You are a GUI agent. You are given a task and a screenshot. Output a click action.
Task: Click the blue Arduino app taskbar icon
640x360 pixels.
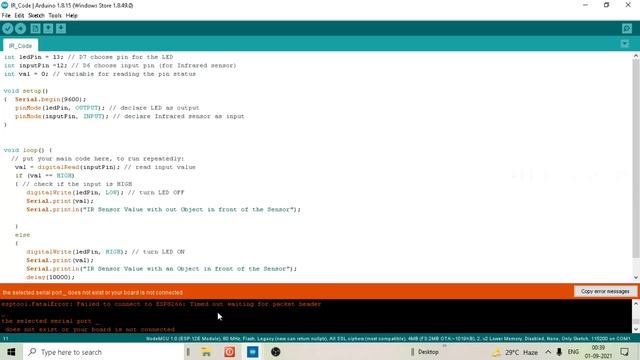pyautogui.click(x=253, y=352)
